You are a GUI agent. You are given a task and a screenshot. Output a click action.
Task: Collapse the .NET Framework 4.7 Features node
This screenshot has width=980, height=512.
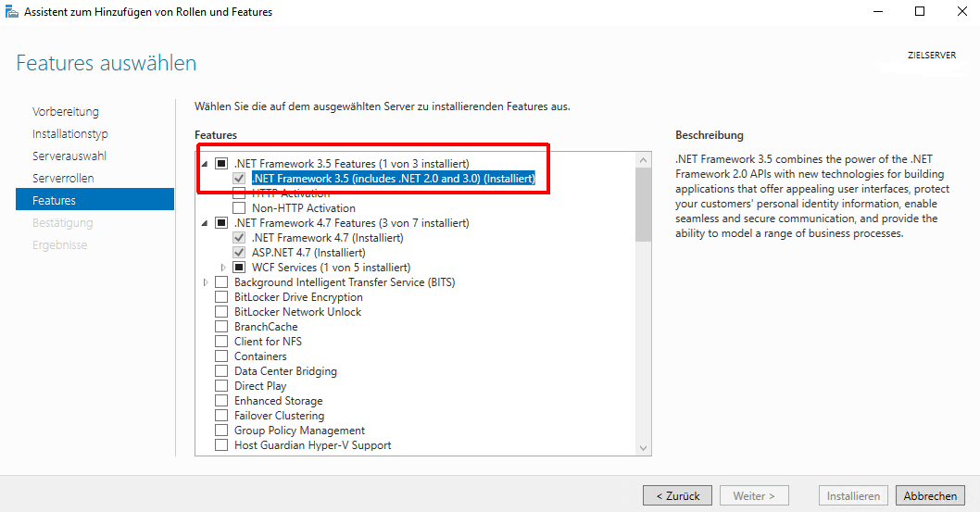pos(205,223)
